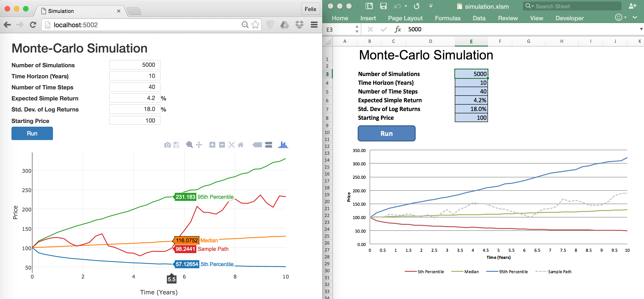This screenshot has height=299, width=644.
Task: Click the Time Horizon input in browser
Action: 134,76
